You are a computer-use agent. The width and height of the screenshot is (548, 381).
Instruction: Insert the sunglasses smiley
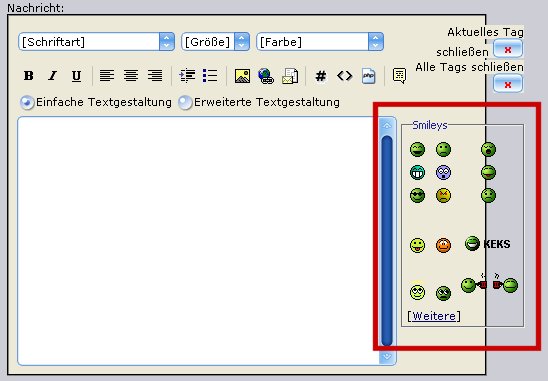click(417, 195)
